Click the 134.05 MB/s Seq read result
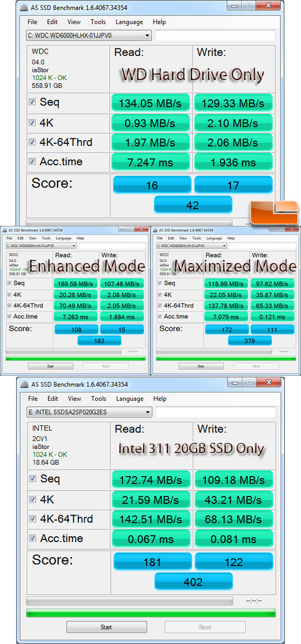 (150, 103)
